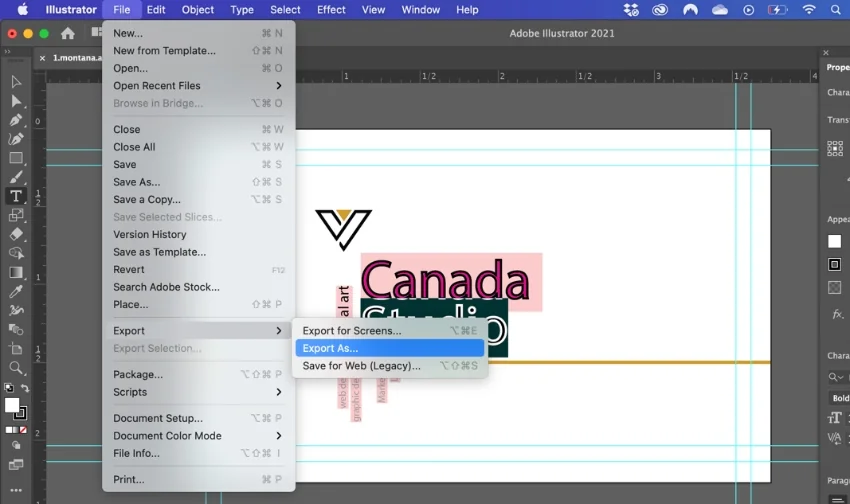Select the Gradient tool
Viewport: 850px width, 504px height.
16,272
